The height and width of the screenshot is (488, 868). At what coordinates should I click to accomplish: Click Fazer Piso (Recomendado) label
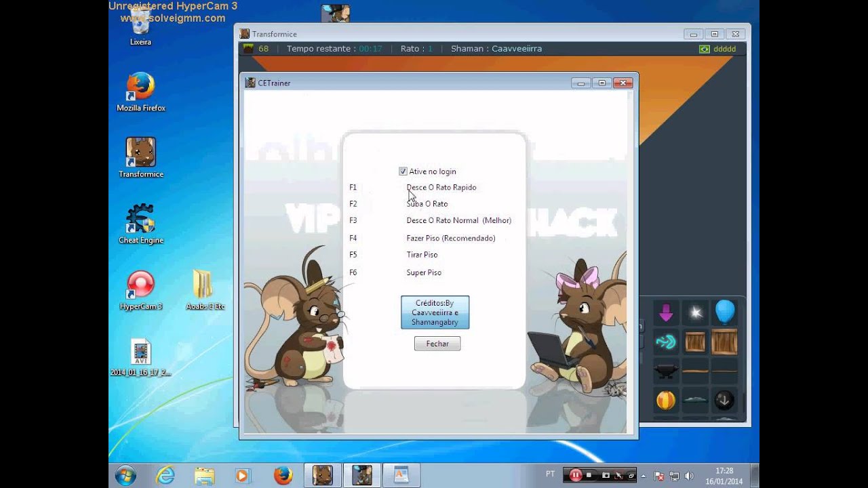[x=451, y=238]
